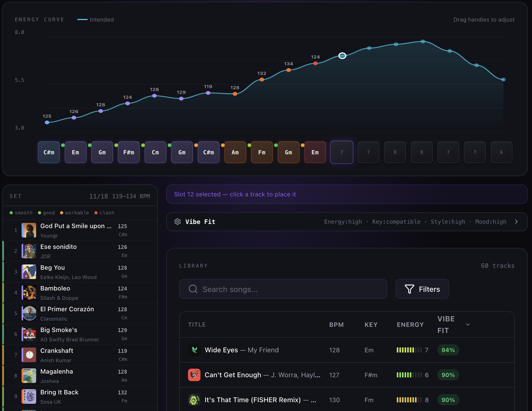This screenshot has width=532, height=411.
Task: Open Ese sonidito cover thumbnail
Action: click(x=29, y=251)
